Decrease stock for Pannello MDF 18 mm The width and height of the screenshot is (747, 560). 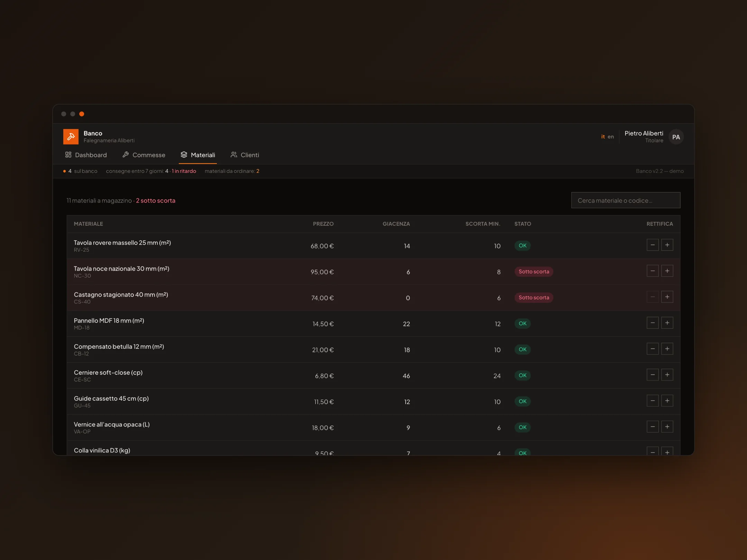pos(653,323)
